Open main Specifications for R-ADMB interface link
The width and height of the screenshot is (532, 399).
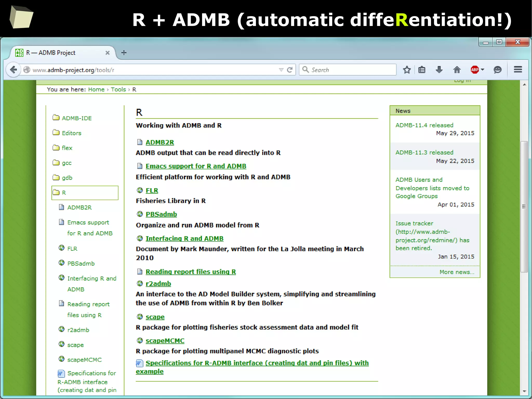click(252, 367)
